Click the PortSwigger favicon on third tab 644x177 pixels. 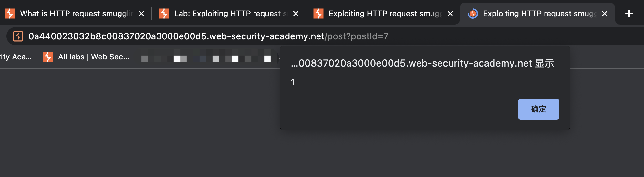click(x=318, y=14)
